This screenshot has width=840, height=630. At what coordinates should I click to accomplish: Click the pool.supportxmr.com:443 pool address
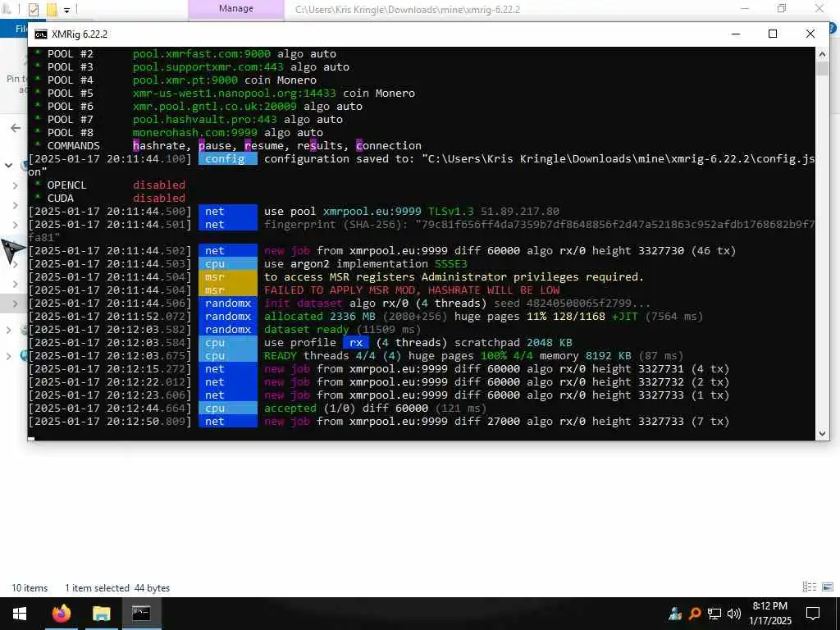pyautogui.click(x=208, y=67)
